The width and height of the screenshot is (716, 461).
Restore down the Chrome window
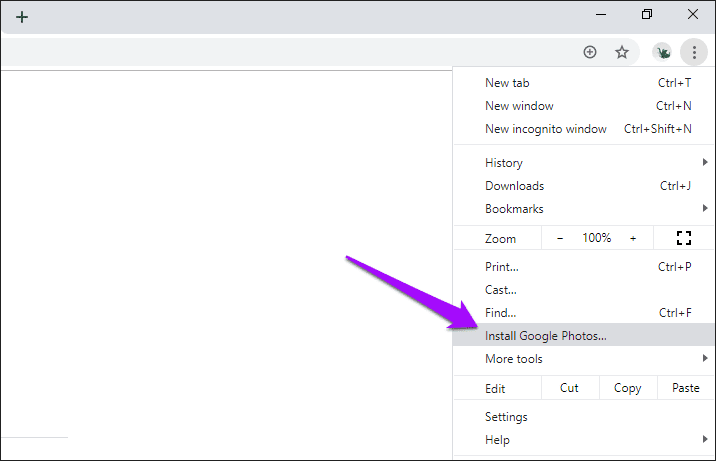pyautogui.click(x=647, y=15)
